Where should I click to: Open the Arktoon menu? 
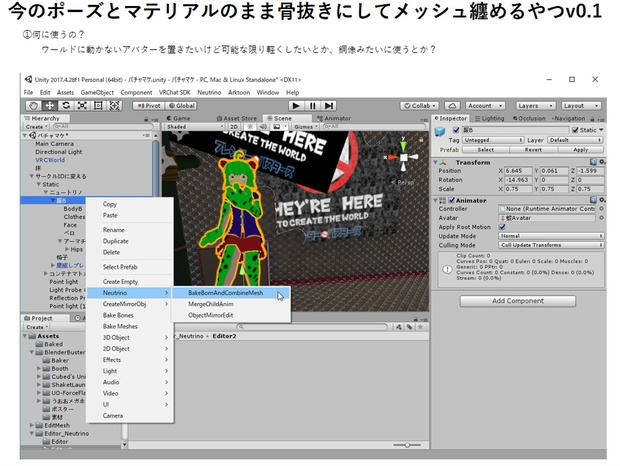pyautogui.click(x=239, y=92)
